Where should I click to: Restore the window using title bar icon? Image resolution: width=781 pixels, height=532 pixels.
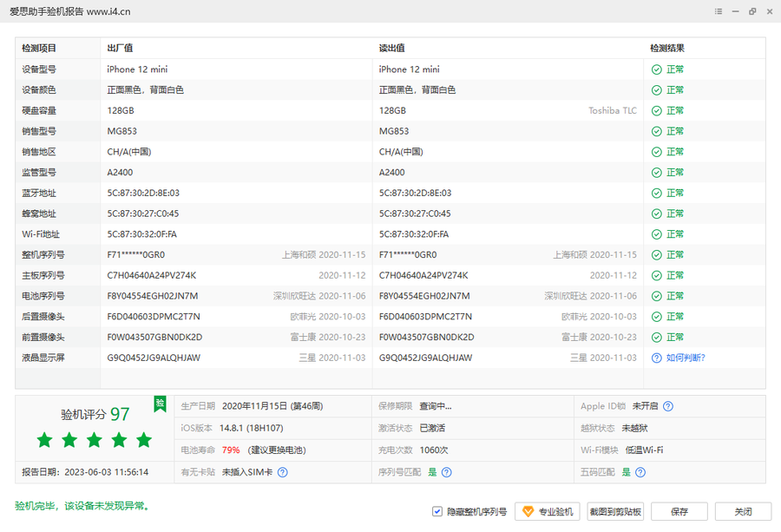click(752, 11)
